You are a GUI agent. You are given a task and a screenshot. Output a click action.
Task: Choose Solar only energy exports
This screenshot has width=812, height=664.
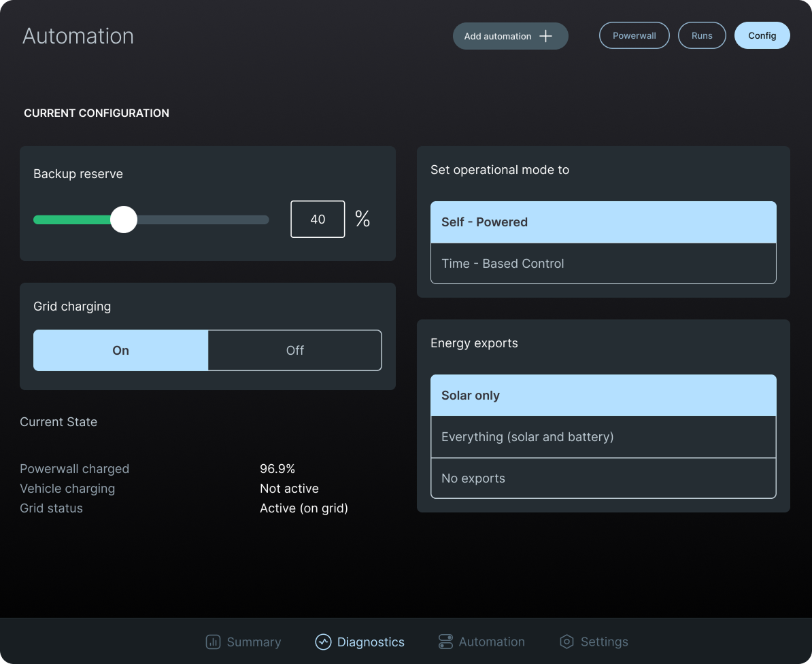(x=603, y=396)
